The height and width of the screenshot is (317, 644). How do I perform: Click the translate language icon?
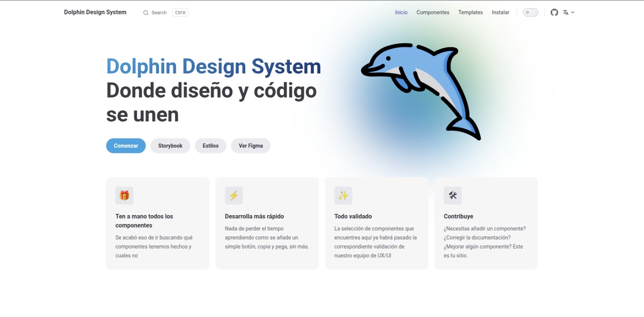pos(566,12)
